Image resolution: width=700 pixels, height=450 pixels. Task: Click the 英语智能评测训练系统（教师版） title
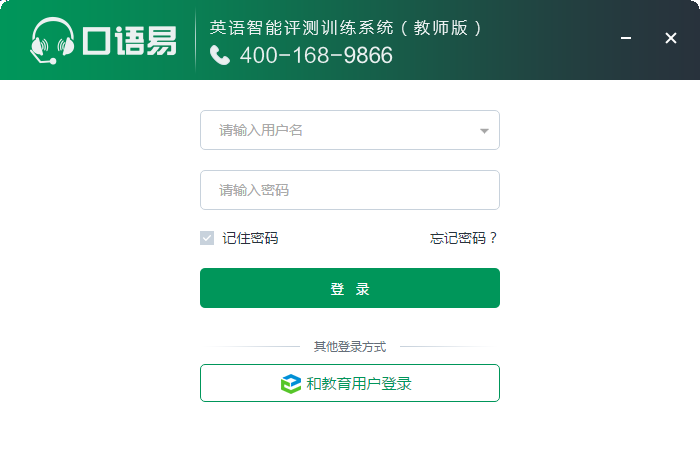347,27
